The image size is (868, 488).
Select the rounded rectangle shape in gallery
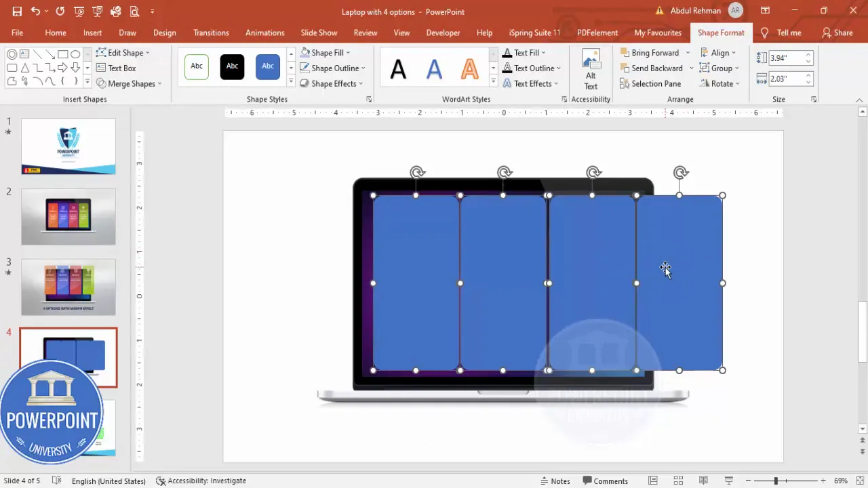click(12, 68)
